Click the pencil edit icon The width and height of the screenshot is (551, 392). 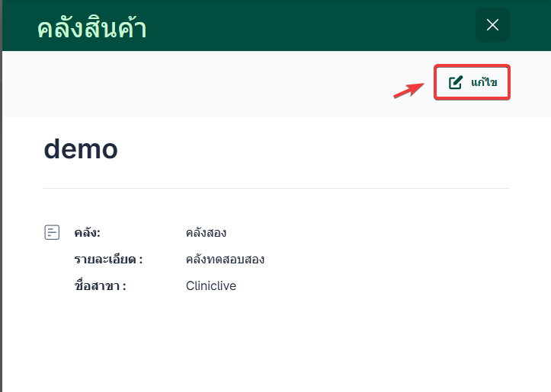pos(456,82)
